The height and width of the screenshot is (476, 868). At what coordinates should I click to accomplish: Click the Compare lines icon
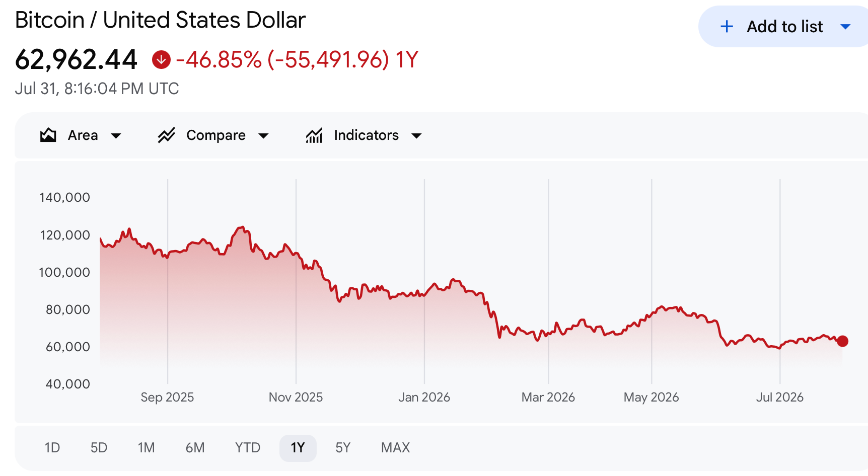pos(166,135)
